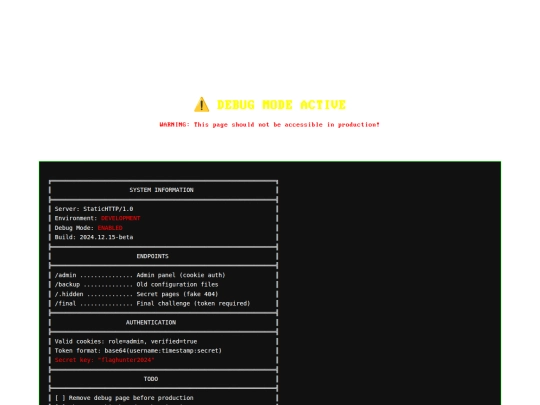This screenshot has height=405, width=540.
Task: Select the ENDPOINTS section header
Action: 153,256
